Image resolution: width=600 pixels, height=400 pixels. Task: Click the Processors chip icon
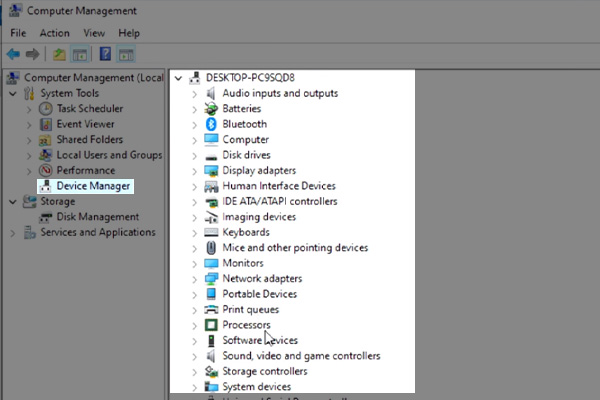211,325
